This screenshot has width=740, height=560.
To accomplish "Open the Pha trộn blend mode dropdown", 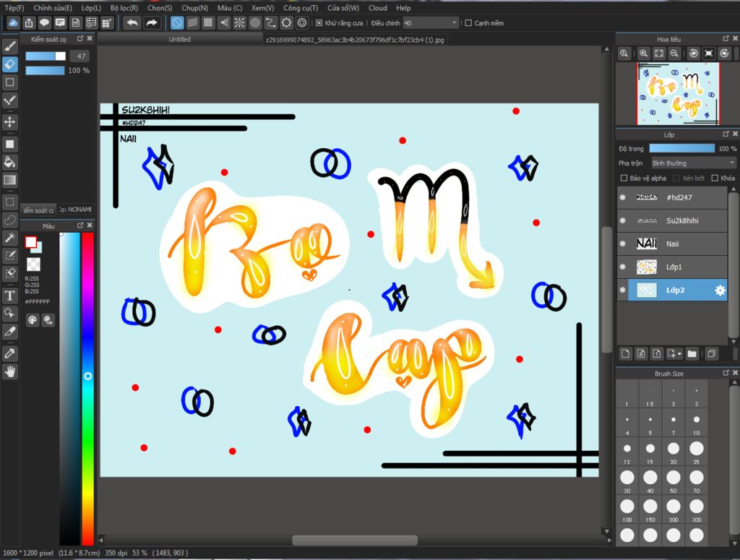I will pos(693,163).
